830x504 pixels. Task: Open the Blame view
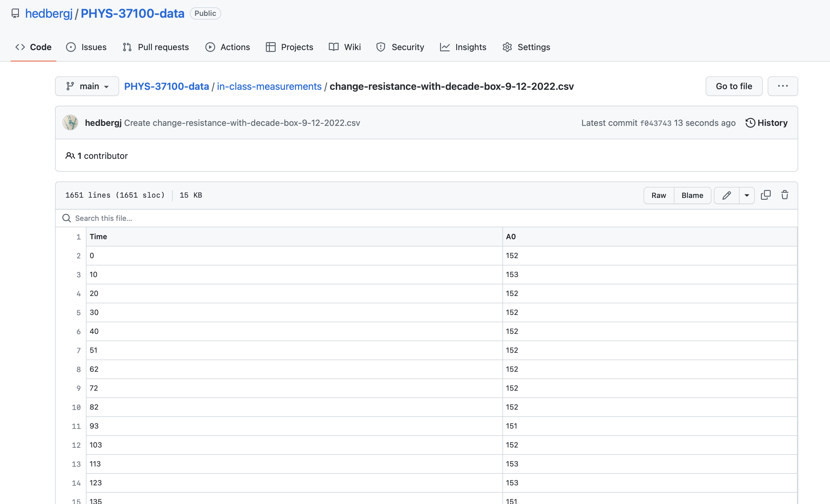692,195
